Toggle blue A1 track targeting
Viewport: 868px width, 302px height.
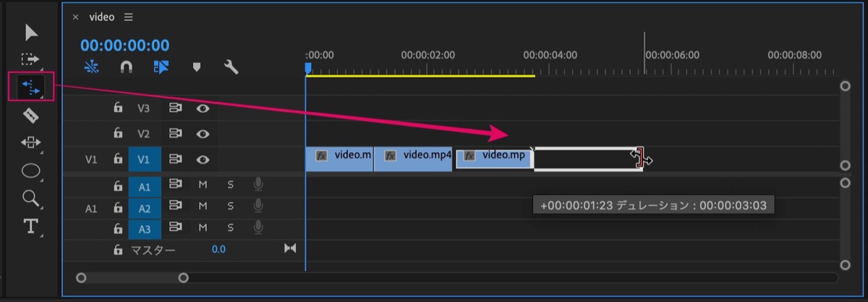click(145, 187)
